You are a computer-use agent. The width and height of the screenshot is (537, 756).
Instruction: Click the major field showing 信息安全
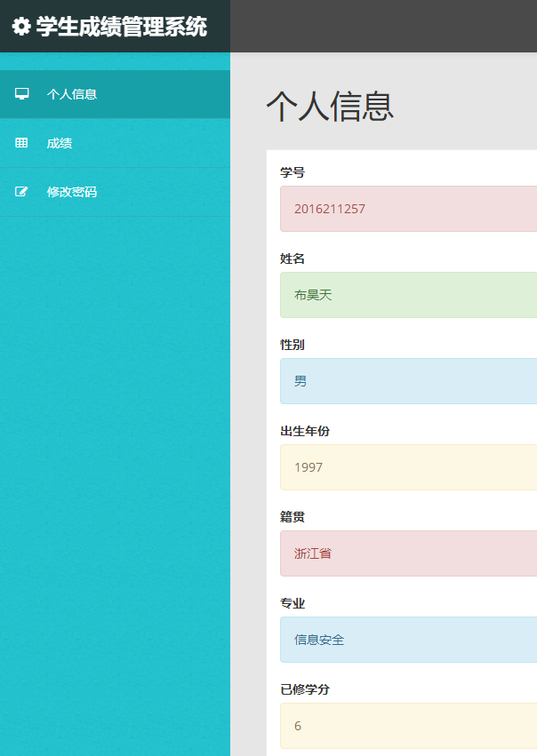[x=408, y=640]
